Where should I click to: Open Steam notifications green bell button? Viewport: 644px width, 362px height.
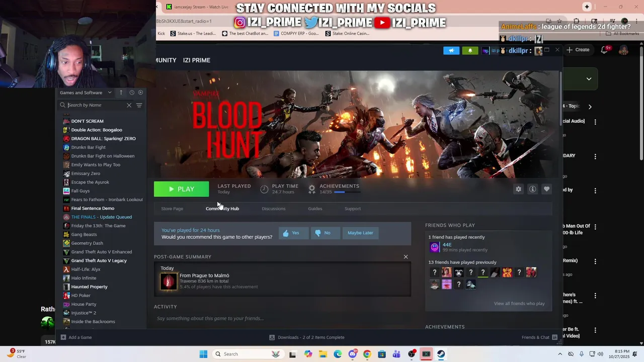[470, 50]
